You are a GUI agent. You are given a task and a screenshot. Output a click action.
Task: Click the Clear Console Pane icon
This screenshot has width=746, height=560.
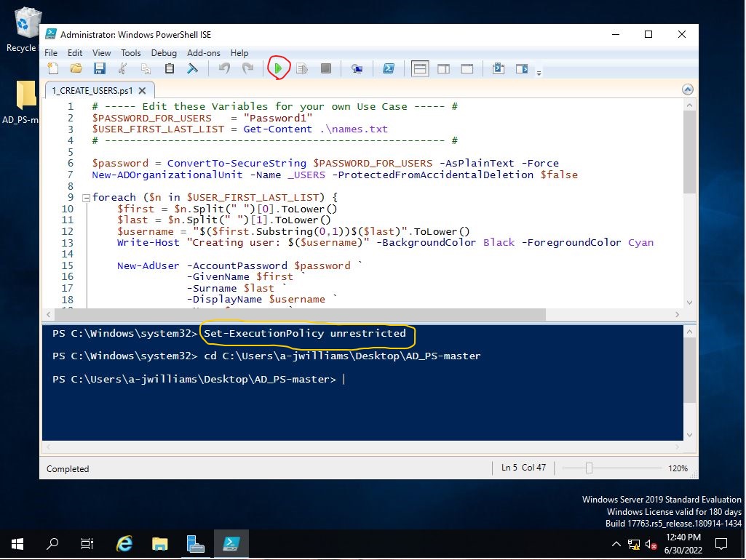[x=192, y=69]
